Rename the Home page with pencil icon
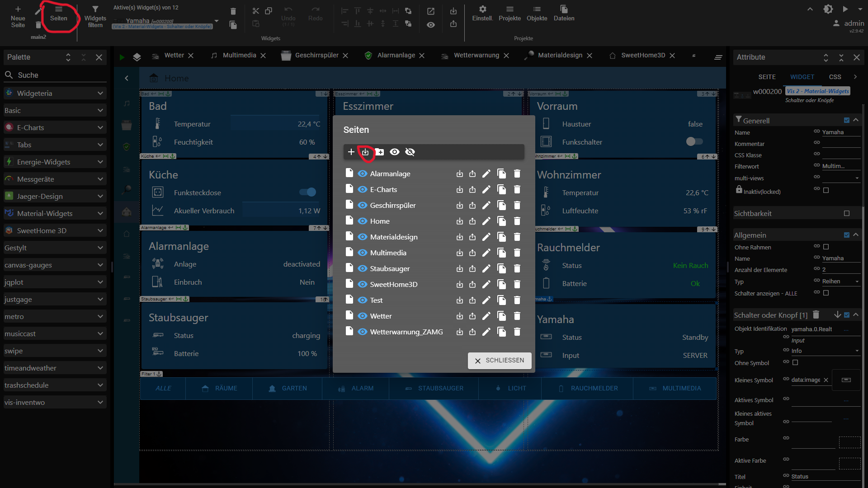Screen dimensions: 868x488 coord(486,221)
